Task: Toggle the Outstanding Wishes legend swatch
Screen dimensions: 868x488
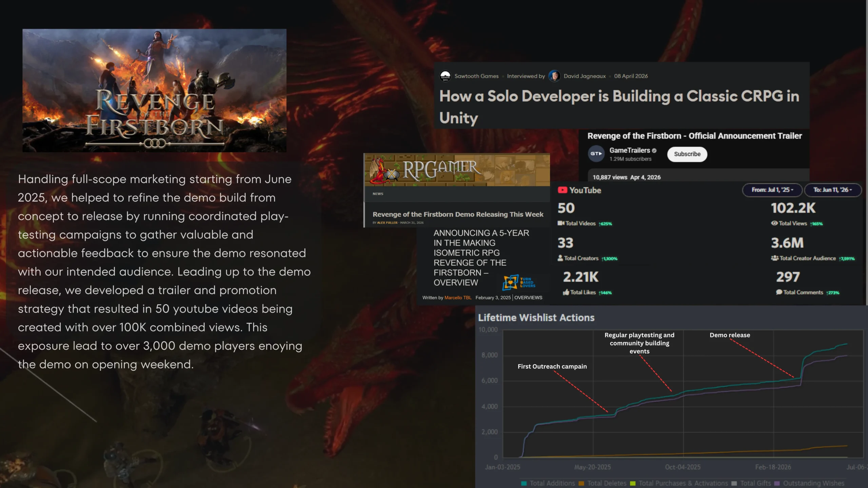Action: [x=777, y=483]
